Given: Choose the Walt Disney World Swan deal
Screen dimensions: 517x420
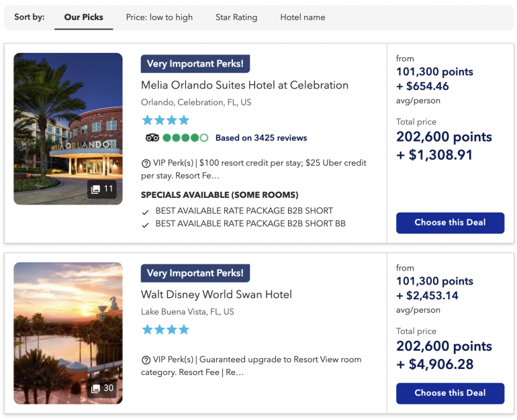Looking at the screenshot, I should click(450, 393).
